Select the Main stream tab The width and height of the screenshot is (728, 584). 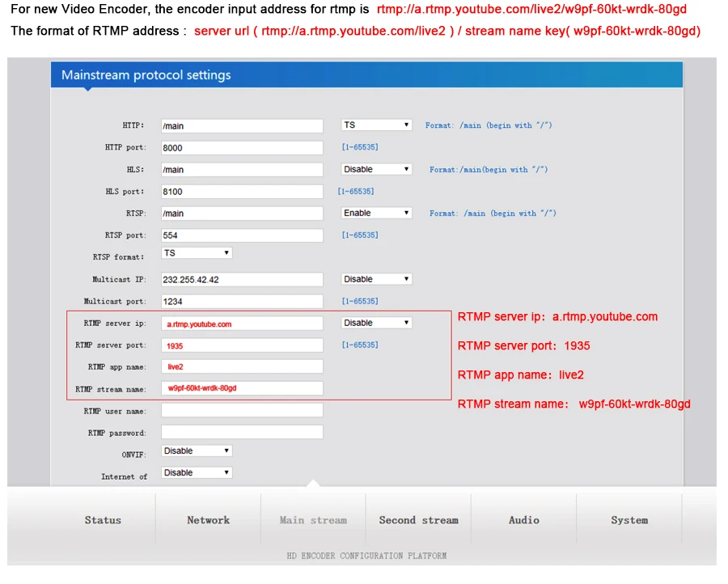pos(313,520)
